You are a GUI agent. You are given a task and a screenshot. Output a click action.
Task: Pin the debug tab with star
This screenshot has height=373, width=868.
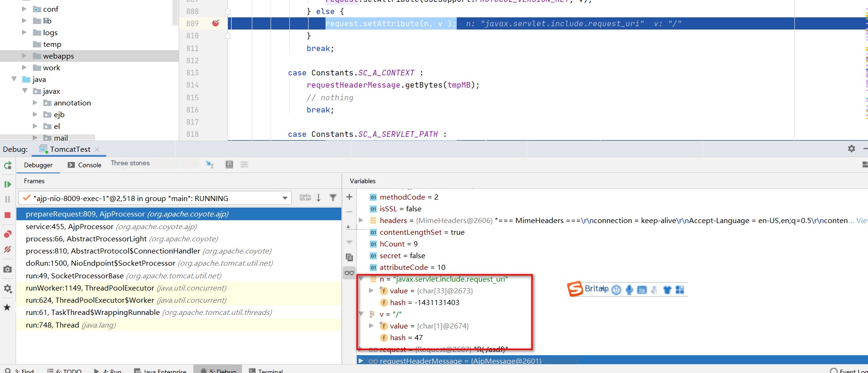[x=8, y=307]
